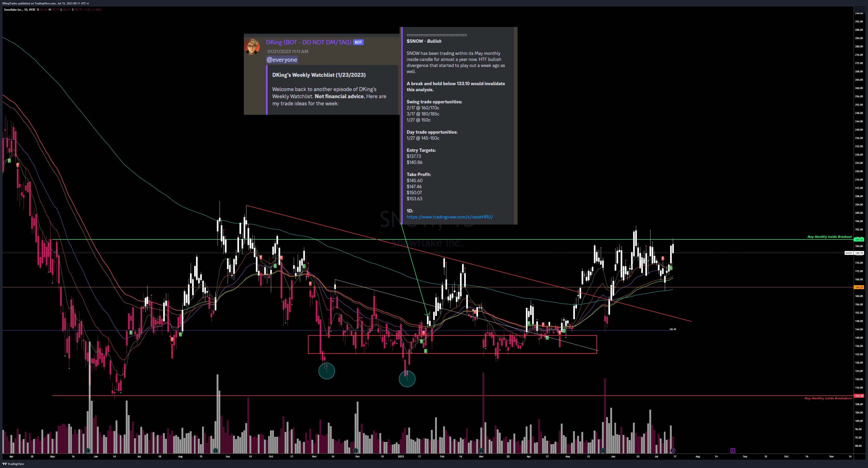Click the 'Nov' label after Oct 16 on the time axis

pos(832,456)
